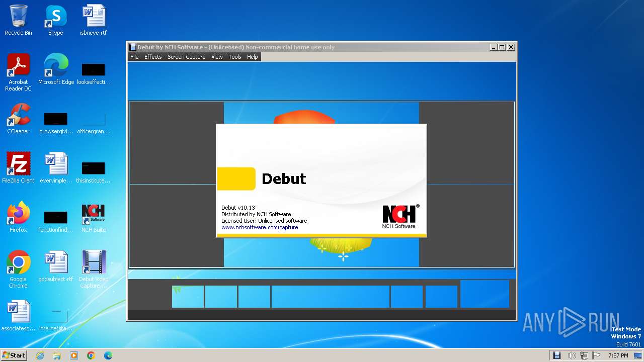Click the network tray icon
Screen dimensions: 644x362
584,355
